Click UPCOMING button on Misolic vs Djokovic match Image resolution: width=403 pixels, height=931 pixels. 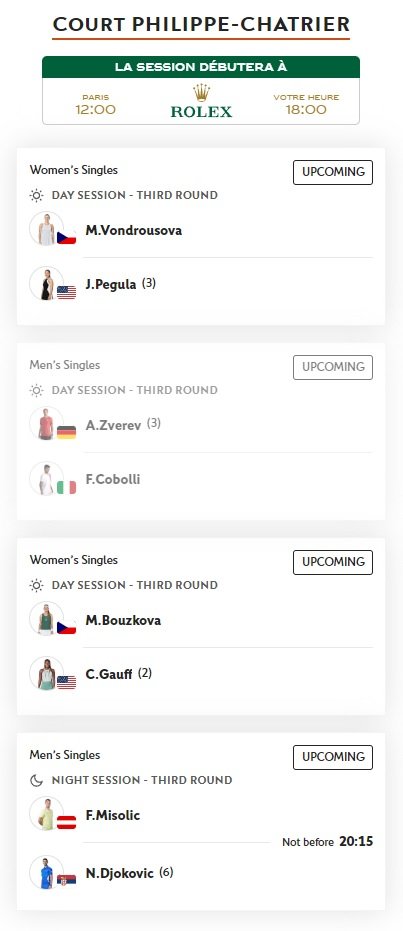point(333,757)
